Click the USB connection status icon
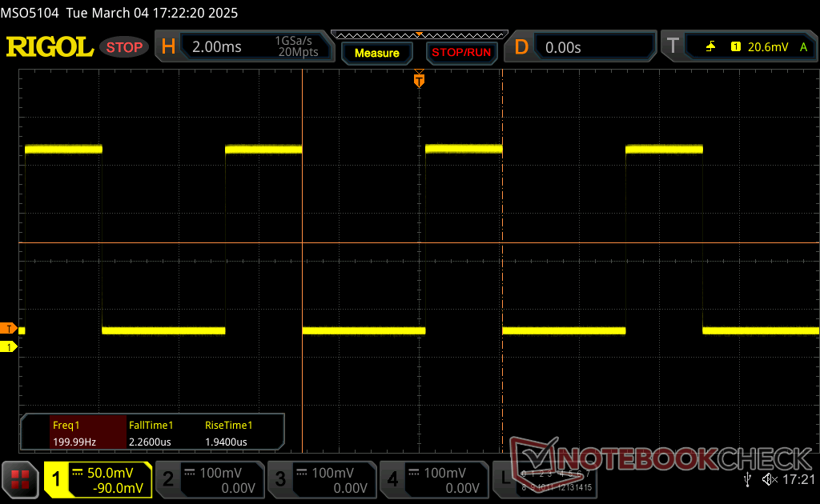Image resolution: width=820 pixels, height=504 pixels. pyautogui.click(x=748, y=479)
